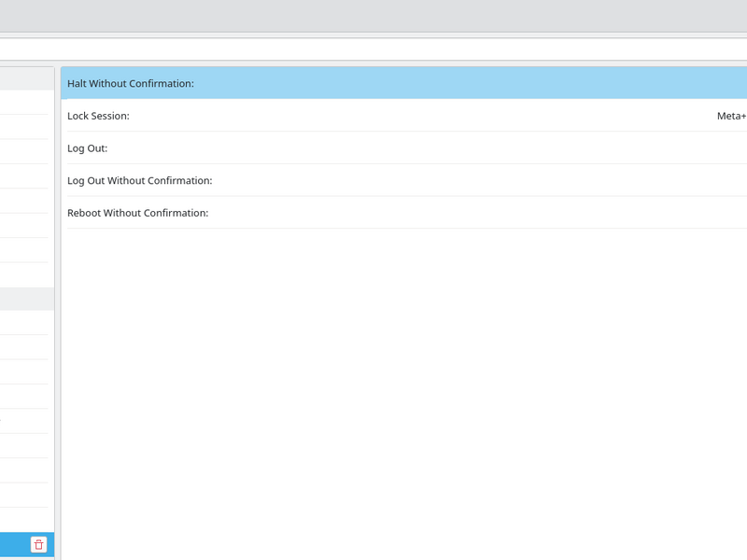The image size is (747, 560).
Task: Choose Log Out Without Confirmation row
Action: coord(404,180)
